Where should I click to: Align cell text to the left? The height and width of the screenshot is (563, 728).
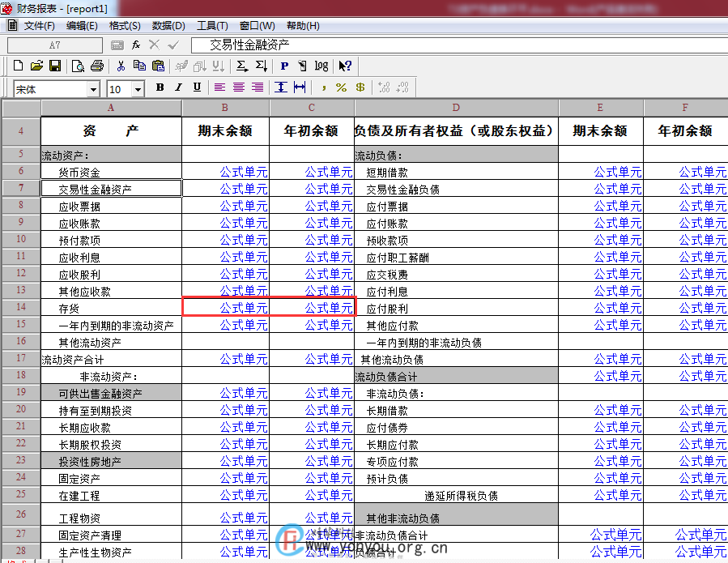click(x=219, y=87)
